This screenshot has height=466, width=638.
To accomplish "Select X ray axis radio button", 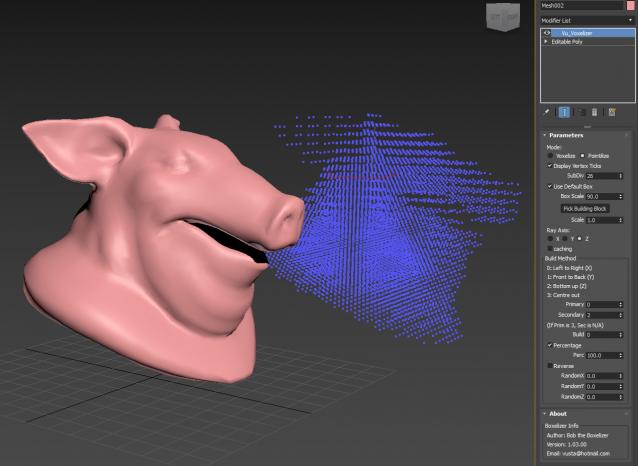I will 550,238.
